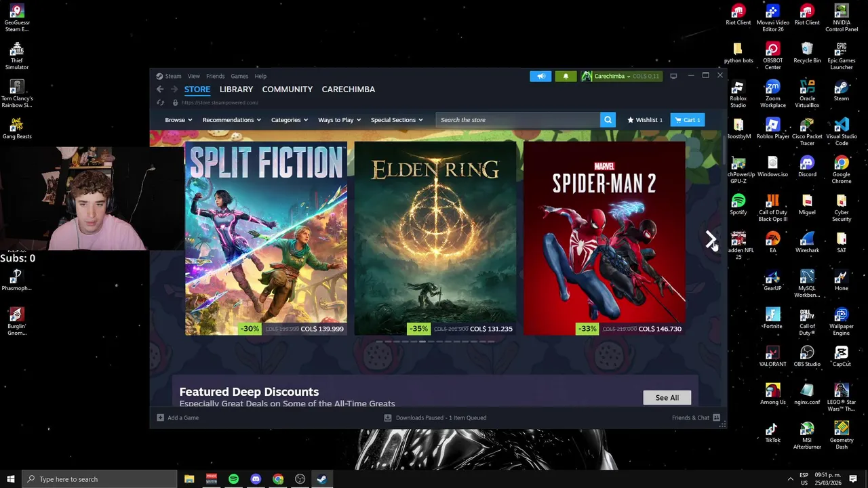Go forward with Steam's forward arrow

click(174, 89)
